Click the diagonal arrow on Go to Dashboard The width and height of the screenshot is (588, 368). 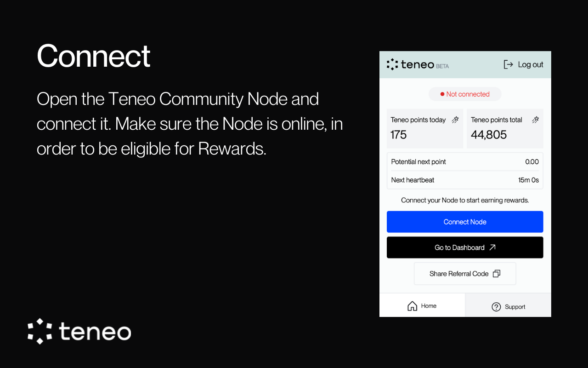[x=492, y=247]
